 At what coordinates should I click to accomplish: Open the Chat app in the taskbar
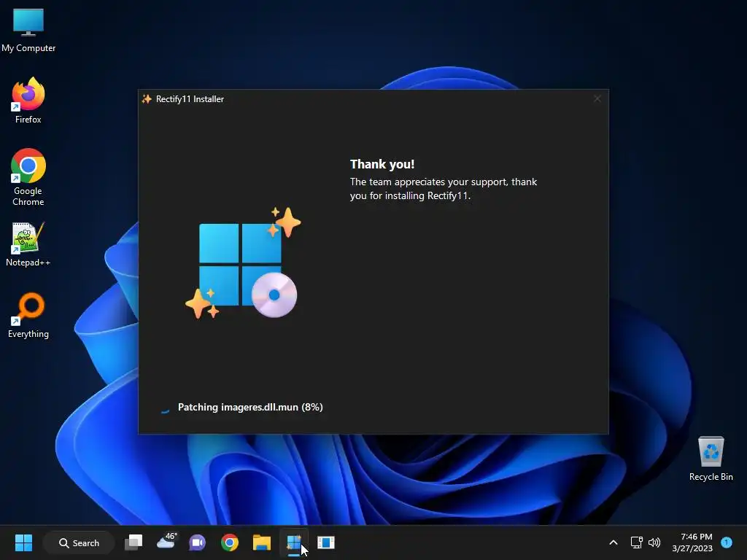[x=197, y=542]
